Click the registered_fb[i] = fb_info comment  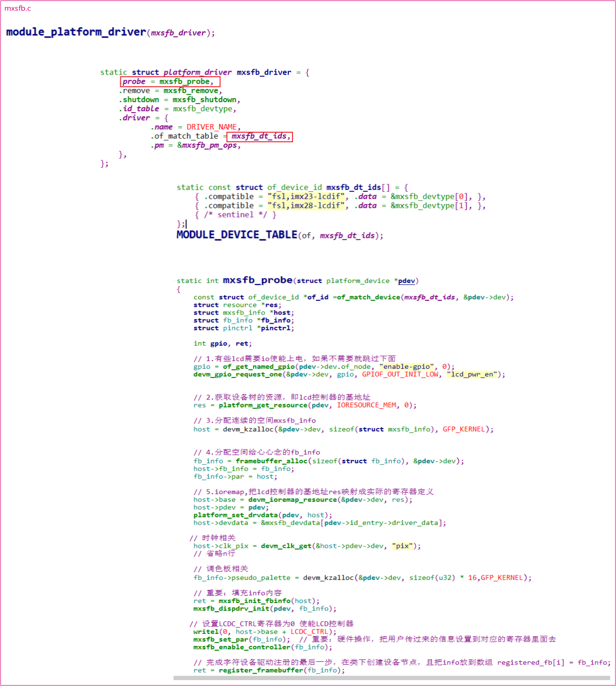point(554,663)
